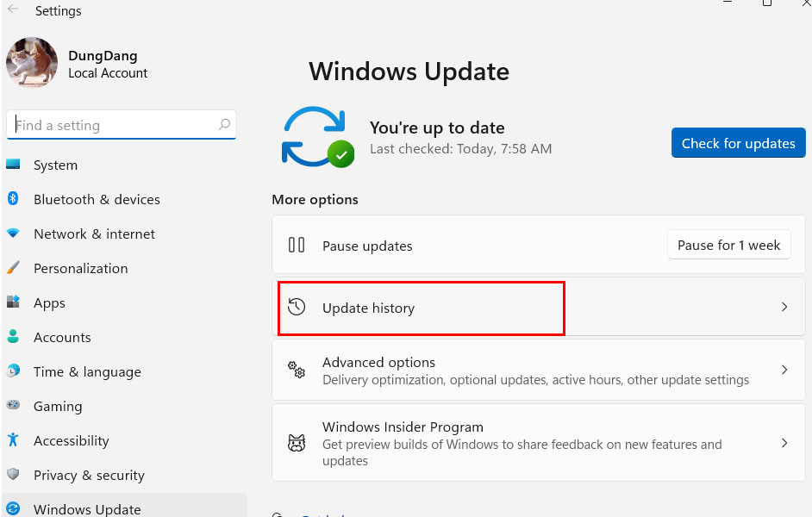Click the Network wifi icon
Viewport: 812px width, 517px height.
pyautogui.click(x=13, y=234)
